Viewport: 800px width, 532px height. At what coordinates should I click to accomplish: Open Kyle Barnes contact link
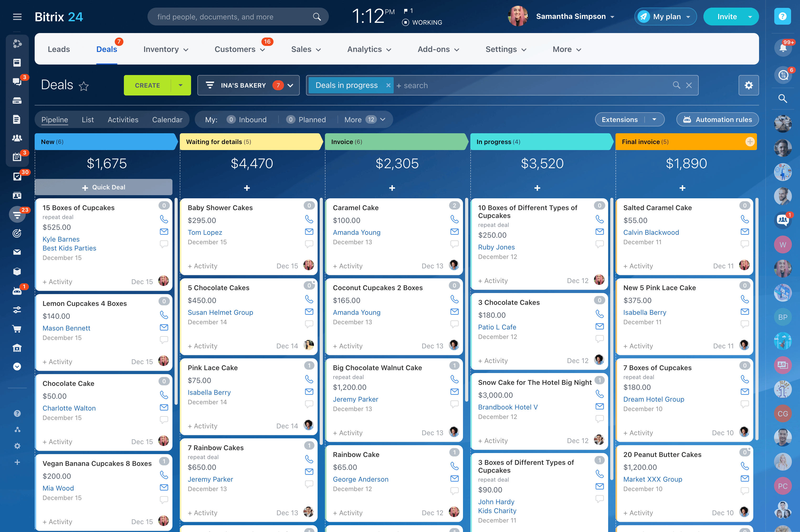[61, 239]
